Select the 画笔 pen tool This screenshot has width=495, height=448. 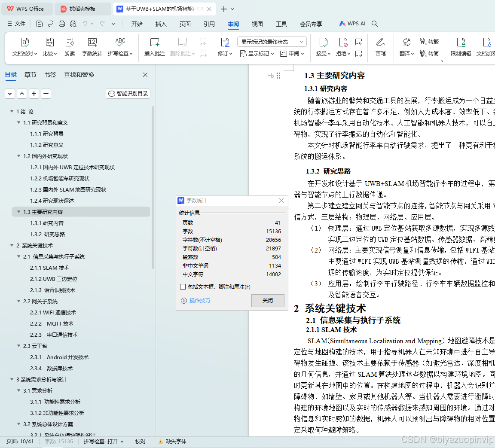coord(380,47)
